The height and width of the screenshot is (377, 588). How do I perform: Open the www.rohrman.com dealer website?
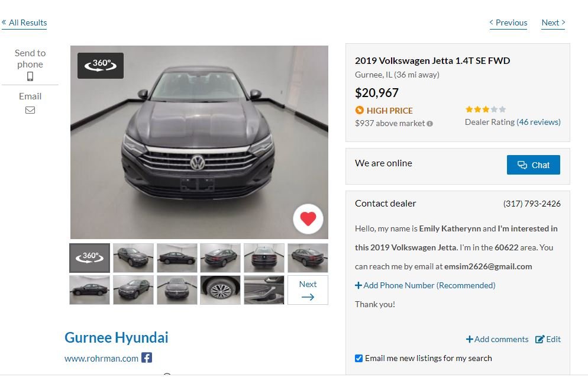pos(101,358)
